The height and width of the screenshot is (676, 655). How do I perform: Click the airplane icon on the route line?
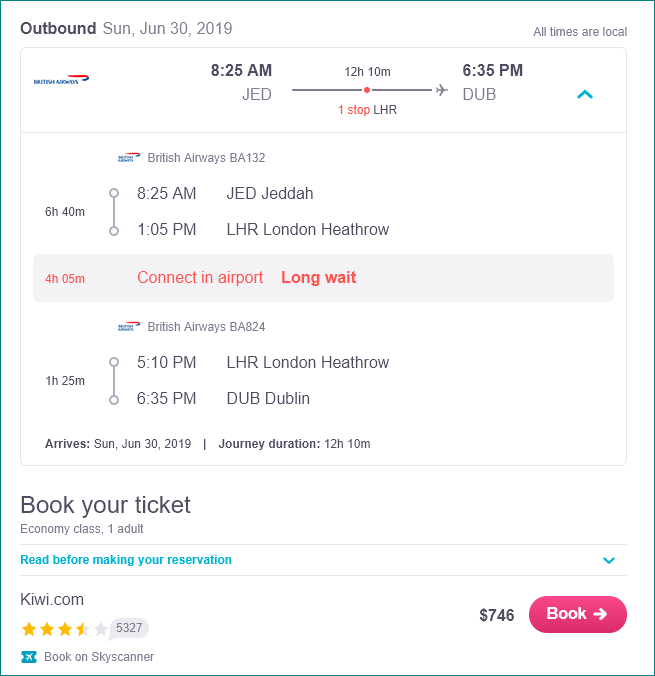click(x=442, y=90)
